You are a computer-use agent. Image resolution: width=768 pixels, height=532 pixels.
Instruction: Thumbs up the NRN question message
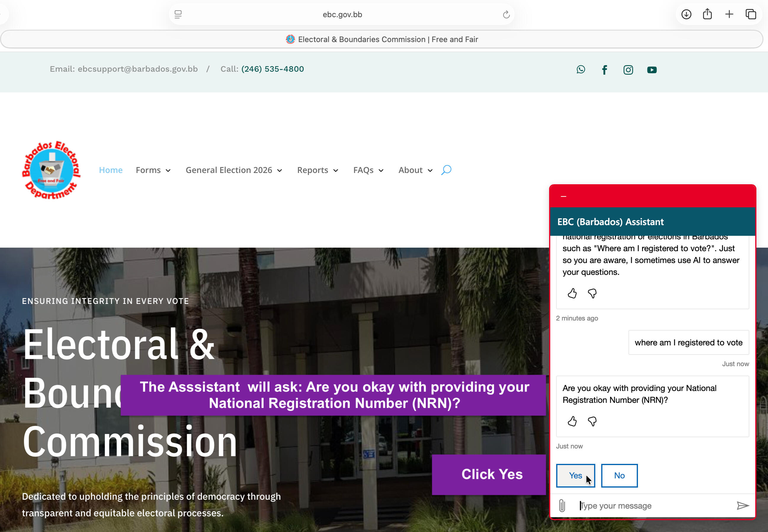(572, 421)
